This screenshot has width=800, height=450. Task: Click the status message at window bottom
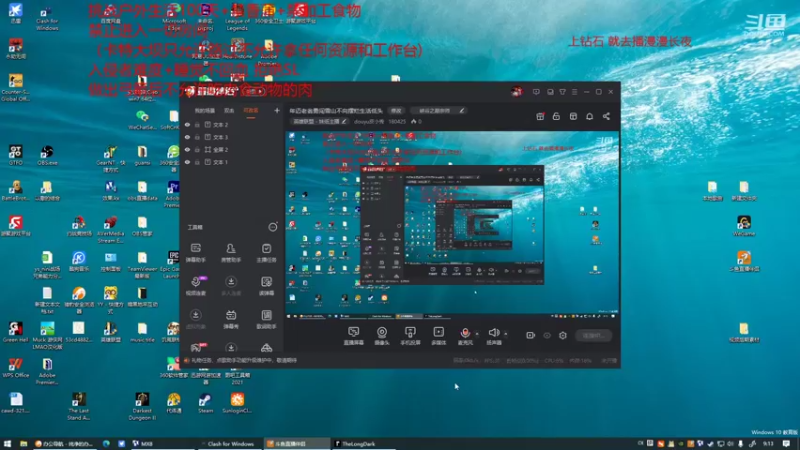(243, 360)
